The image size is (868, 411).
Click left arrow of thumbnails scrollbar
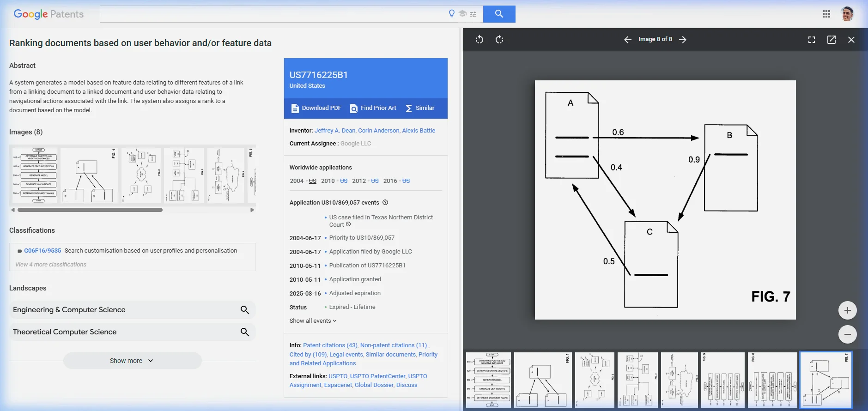13,210
